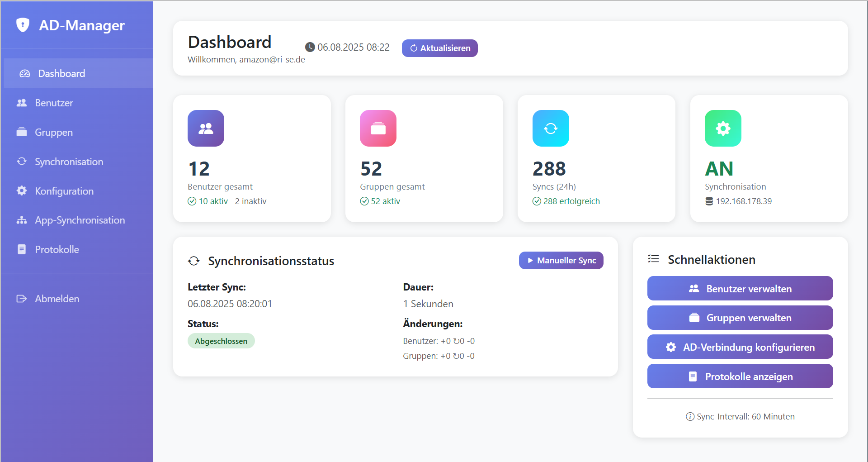Click the refresh icon next to Synchronisationsstatus heading
The image size is (868, 462).
[194, 261]
